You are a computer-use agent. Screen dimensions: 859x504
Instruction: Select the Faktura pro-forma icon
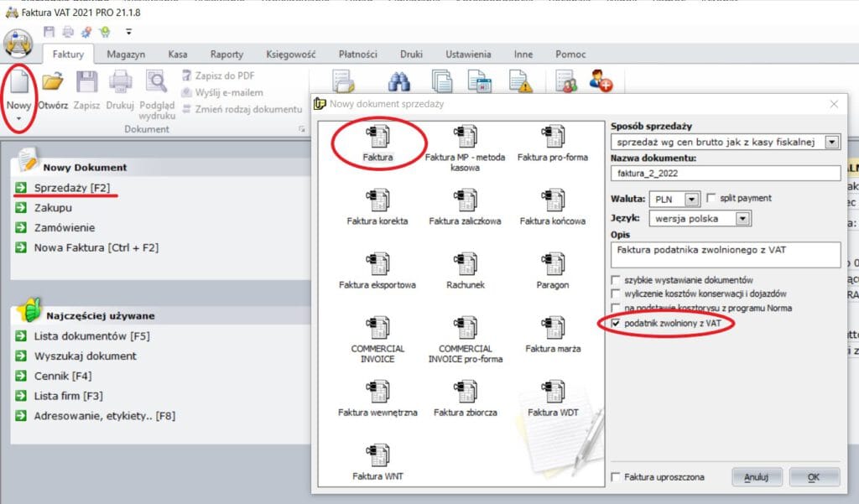pos(552,137)
